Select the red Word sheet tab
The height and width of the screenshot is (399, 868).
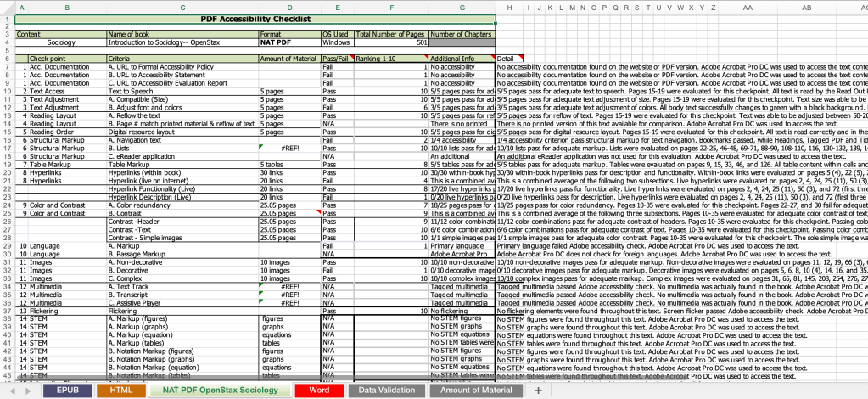coord(319,390)
